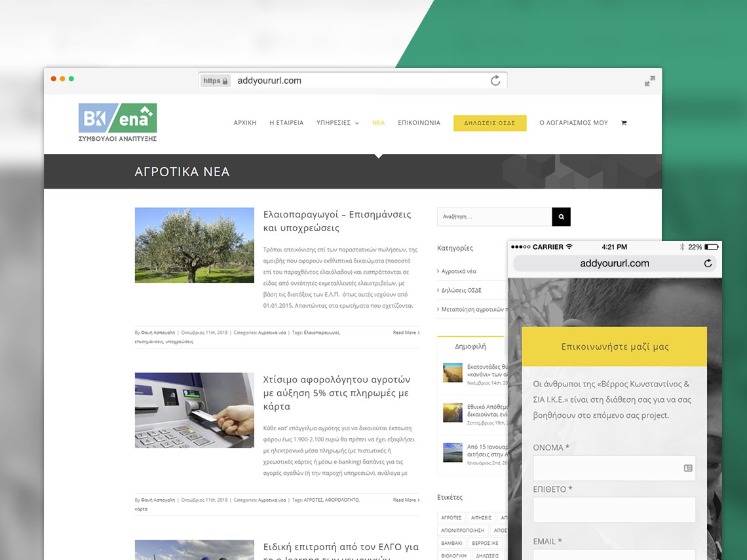Click the green zoom dot of browser window
This screenshot has width=747, height=560.
(71, 79)
